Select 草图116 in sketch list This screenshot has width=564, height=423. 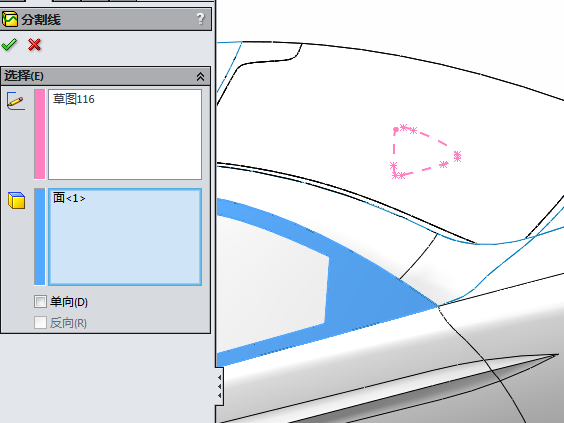point(74,99)
